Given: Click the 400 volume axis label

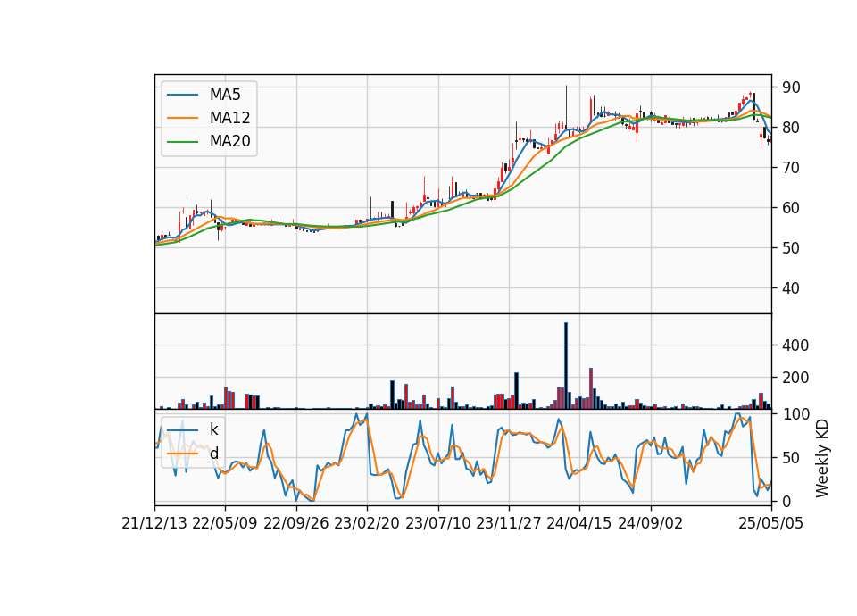Looking at the screenshot, I should click(795, 345).
